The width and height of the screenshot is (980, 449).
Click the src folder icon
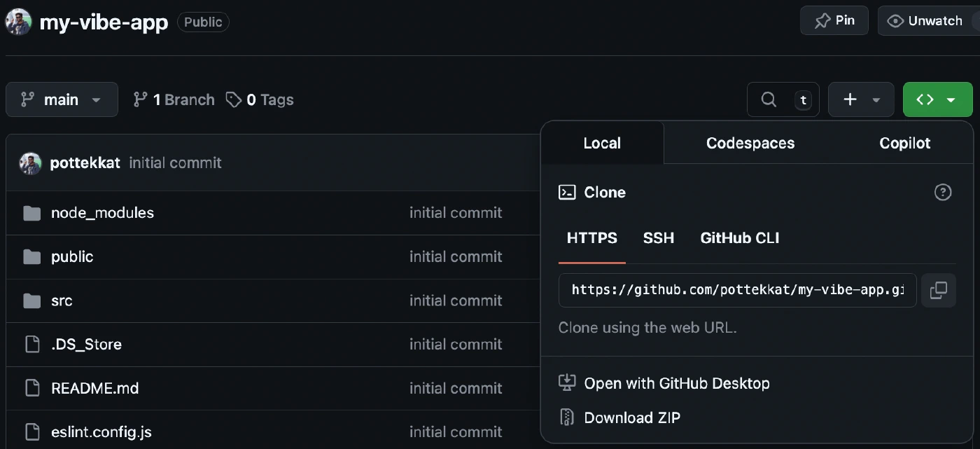[x=31, y=301]
